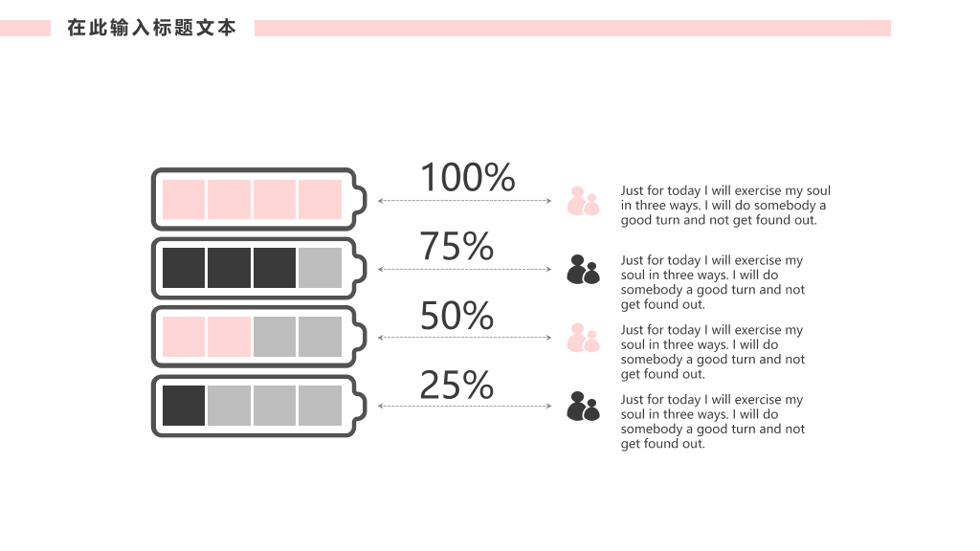Click the dashed arrow line under 100%

click(464, 201)
